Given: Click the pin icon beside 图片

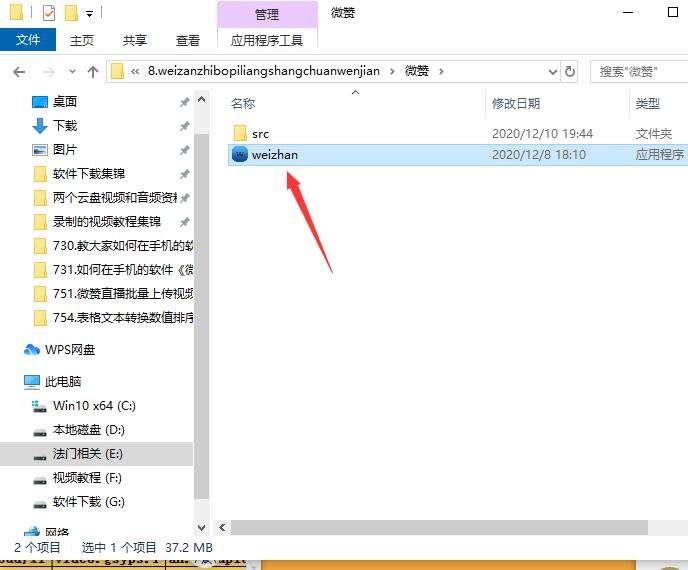Looking at the screenshot, I should 184,150.
